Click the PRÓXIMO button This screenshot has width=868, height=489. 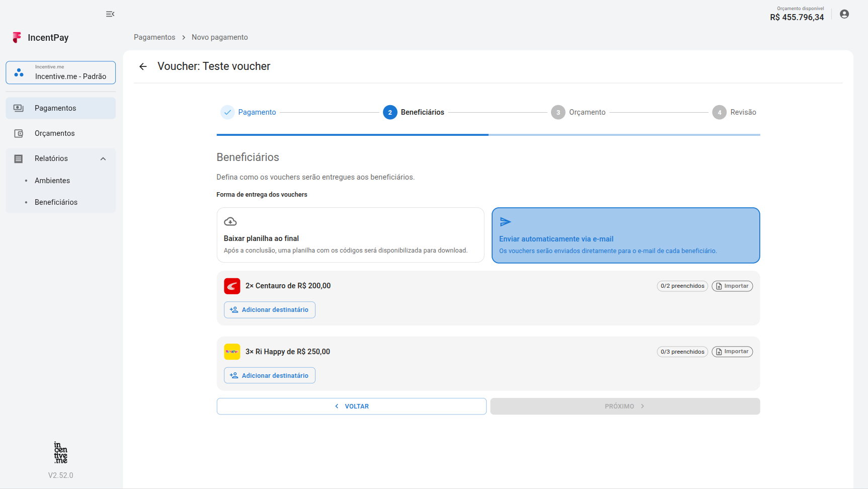pos(625,406)
